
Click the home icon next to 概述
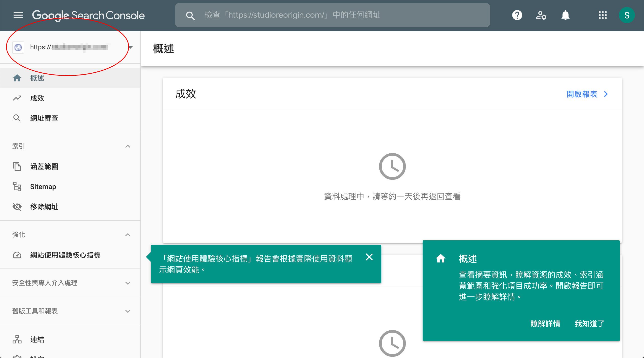17,78
